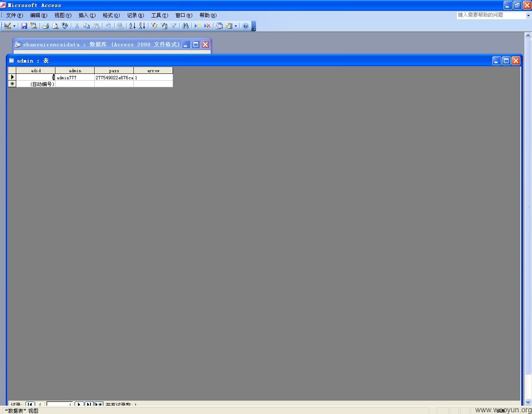Cut selection with the scissors icon
The image size is (532, 414).
77,26
